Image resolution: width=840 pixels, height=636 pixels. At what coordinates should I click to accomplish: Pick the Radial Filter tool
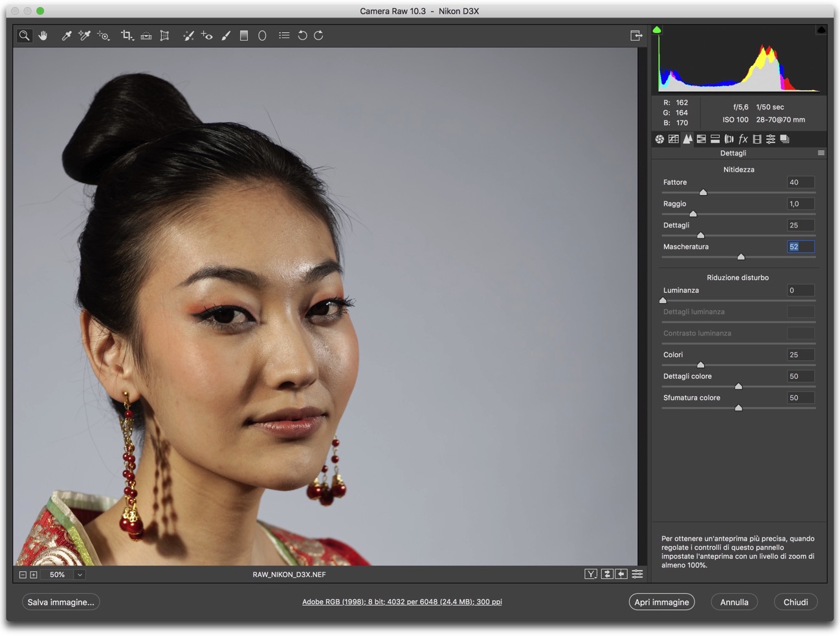pyautogui.click(x=262, y=36)
